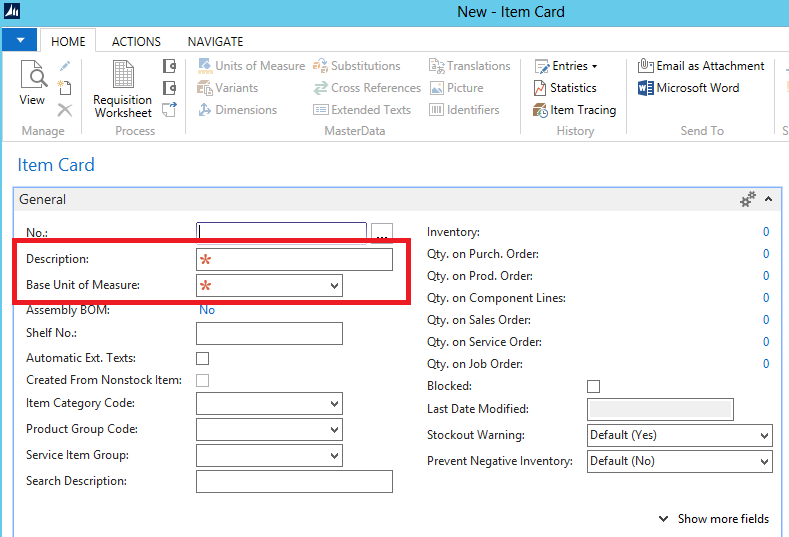Click into the No. input field
The image size is (789, 537).
[281, 232]
